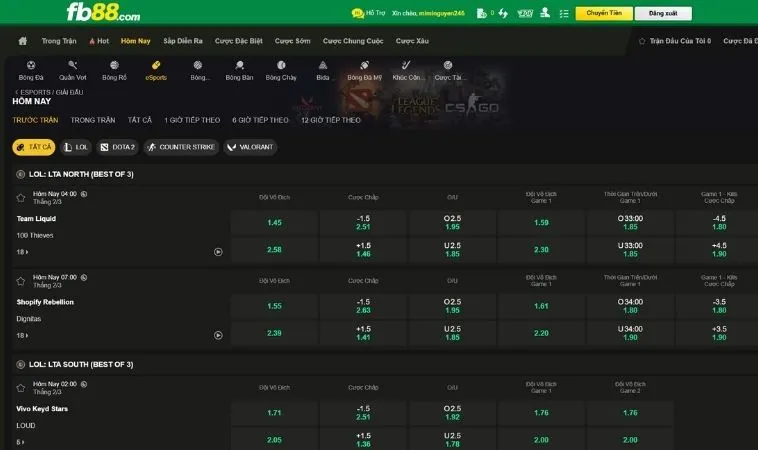Star the Shopify Rebellion vs Dignitas match
Image resolution: width=758 pixels, height=450 pixels.
pyautogui.click(x=21, y=280)
